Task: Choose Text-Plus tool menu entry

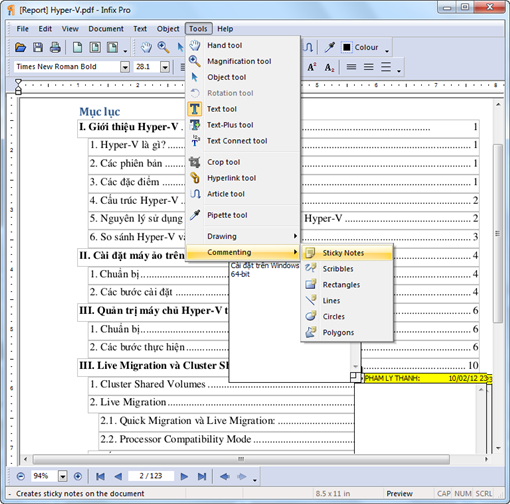Action: tap(243, 125)
